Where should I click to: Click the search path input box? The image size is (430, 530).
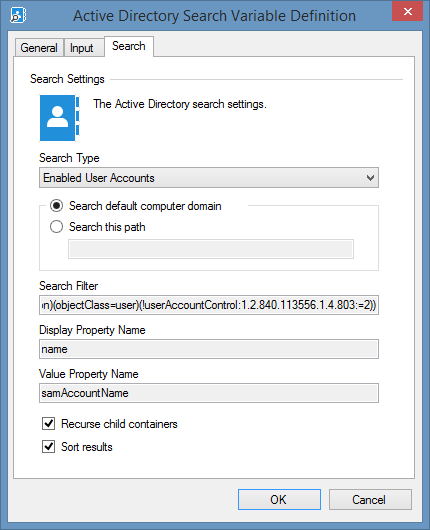[211, 249]
